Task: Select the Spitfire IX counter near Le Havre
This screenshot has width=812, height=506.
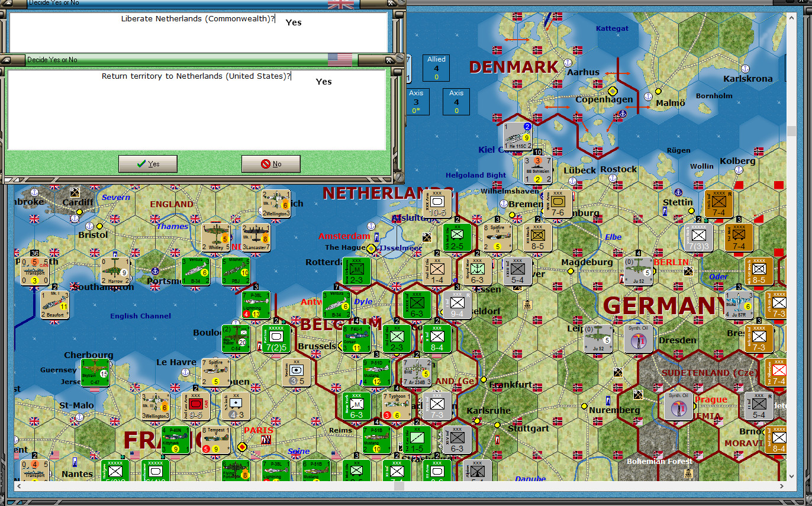Action: (x=215, y=373)
